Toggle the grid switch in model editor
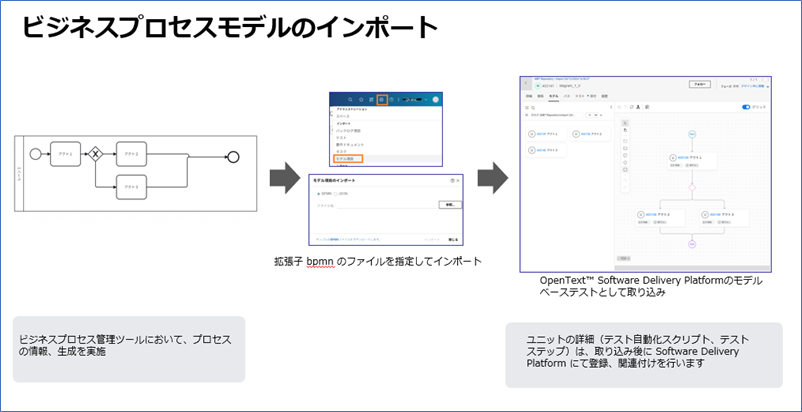This screenshot has width=802, height=412. [746, 107]
